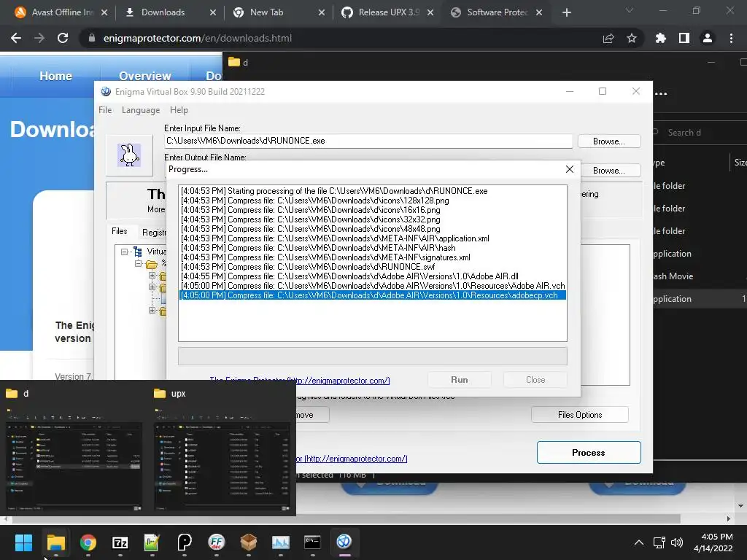This screenshot has height=560, width=747.
Task: Click the progress bar in Progress dialog
Action: [x=373, y=356]
